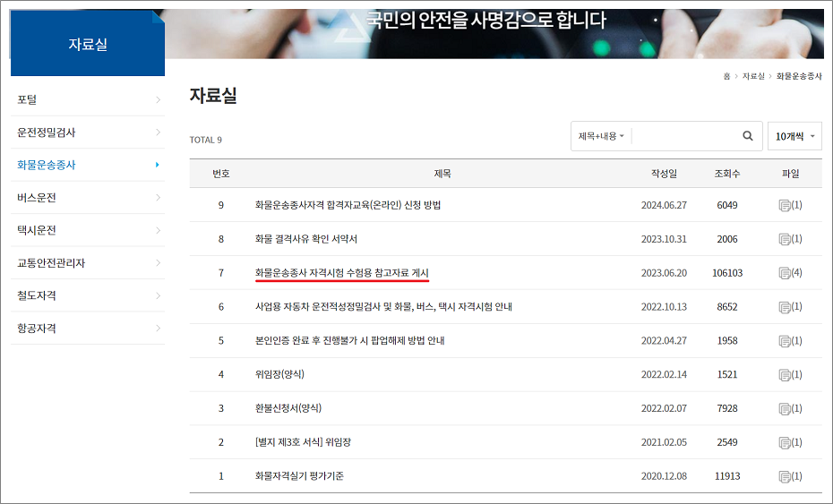Click the search keyword input field
This screenshot has height=504, width=833.
(x=685, y=136)
